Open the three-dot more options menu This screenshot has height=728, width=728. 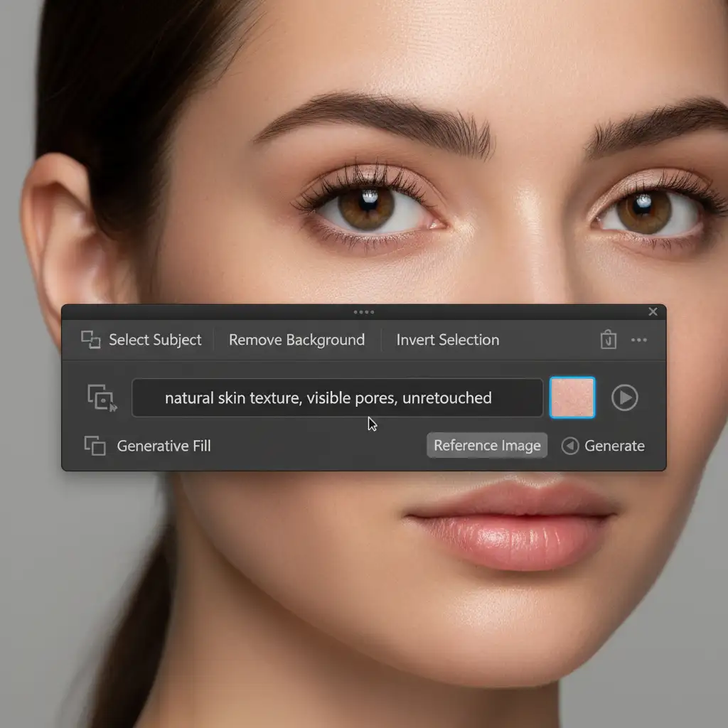(x=639, y=340)
